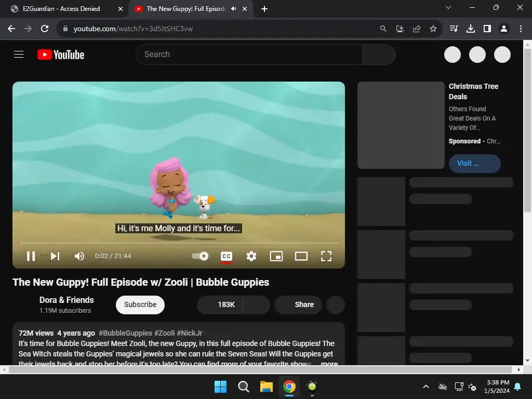Open Christmas Tree Deals ad thumbnail
This screenshot has width=532, height=399.
click(401, 125)
